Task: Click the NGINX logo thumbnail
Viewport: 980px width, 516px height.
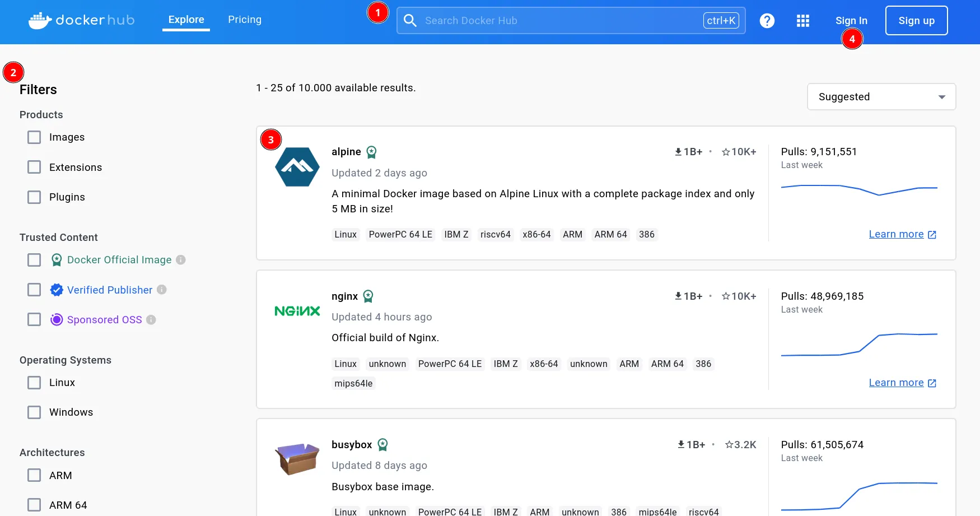Action: tap(297, 311)
